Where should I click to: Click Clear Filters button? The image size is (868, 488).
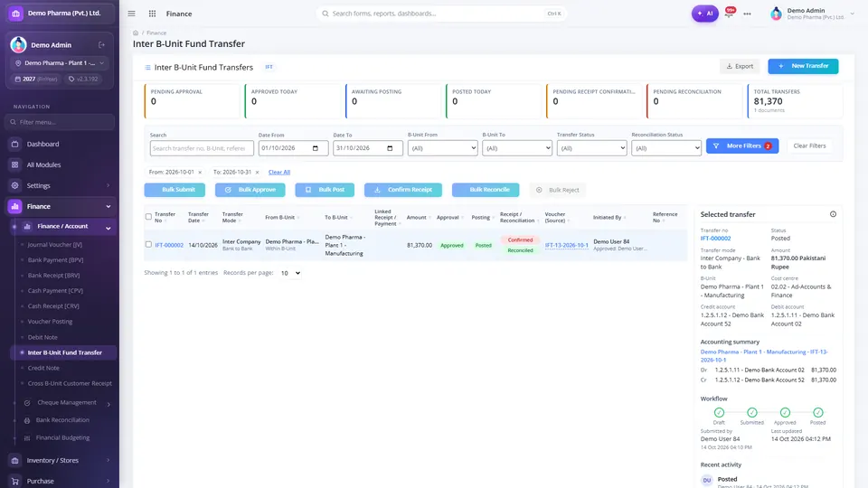click(809, 146)
